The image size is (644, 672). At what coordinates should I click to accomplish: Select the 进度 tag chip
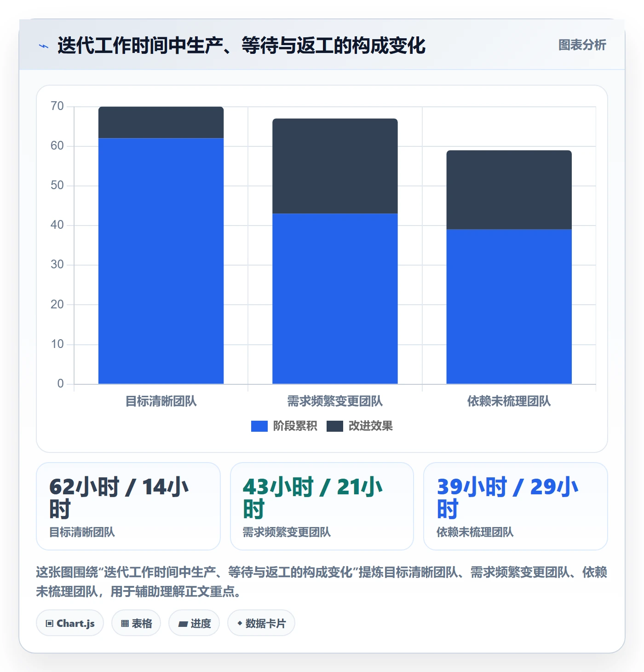(x=194, y=623)
